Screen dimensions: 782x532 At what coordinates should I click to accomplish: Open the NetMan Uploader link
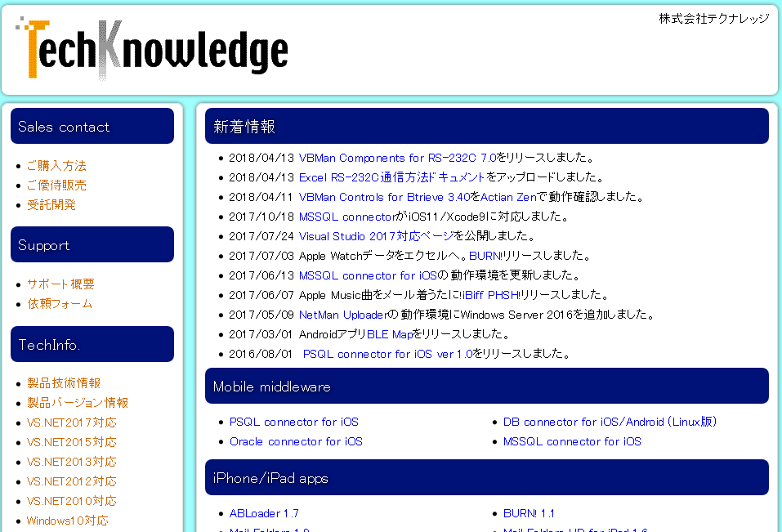[343, 315]
